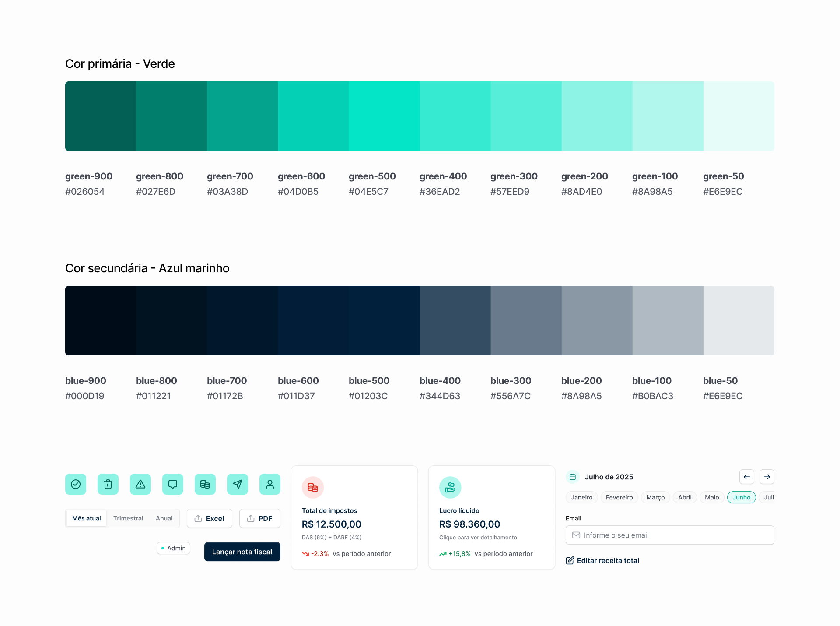Choose the Abril month chip

[685, 497]
